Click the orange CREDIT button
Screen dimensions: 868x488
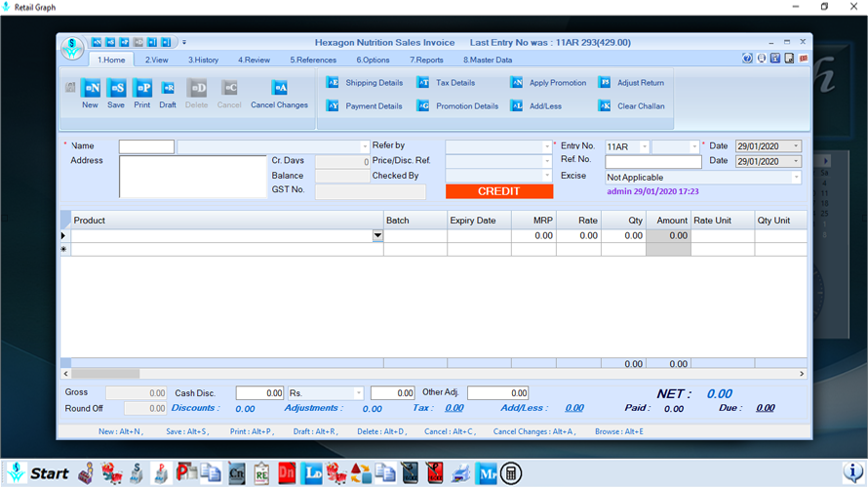[x=499, y=191]
